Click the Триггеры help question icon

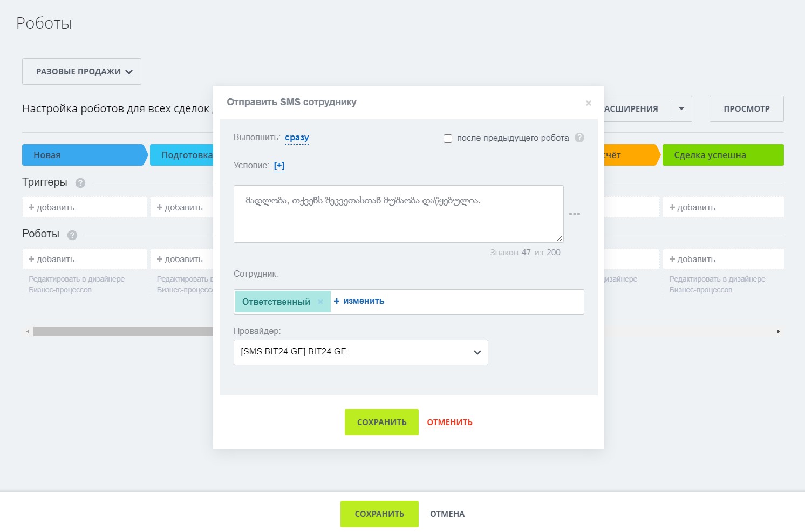pos(80,183)
